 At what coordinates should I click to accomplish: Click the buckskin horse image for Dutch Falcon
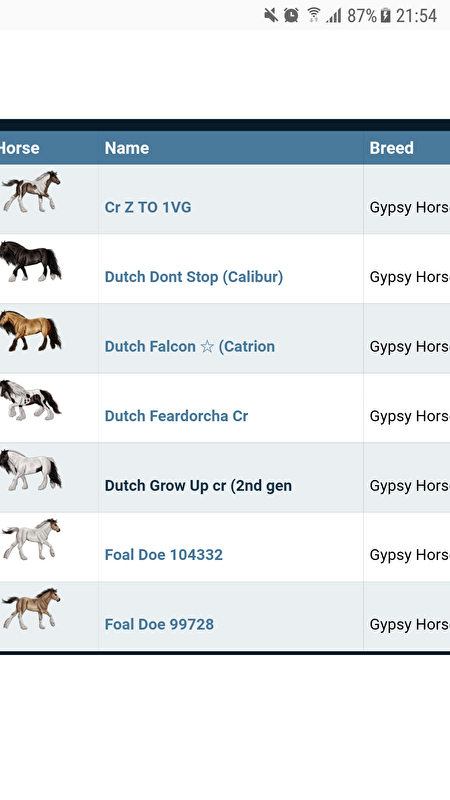pos(31,331)
